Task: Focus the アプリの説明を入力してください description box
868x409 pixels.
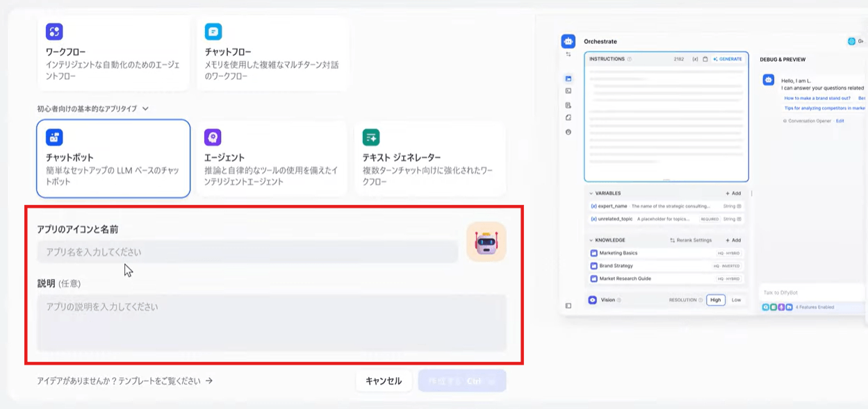Action: click(x=272, y=323)
